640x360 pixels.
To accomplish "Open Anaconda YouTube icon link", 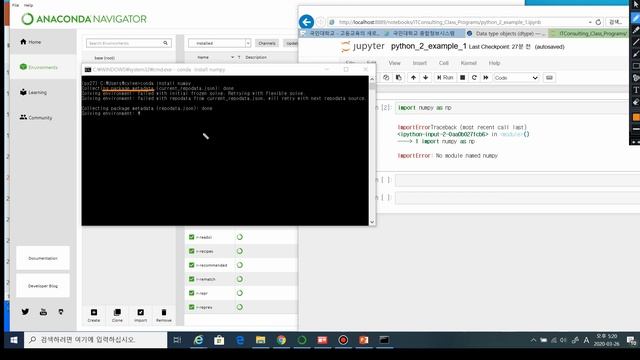I will coord(43,312).
